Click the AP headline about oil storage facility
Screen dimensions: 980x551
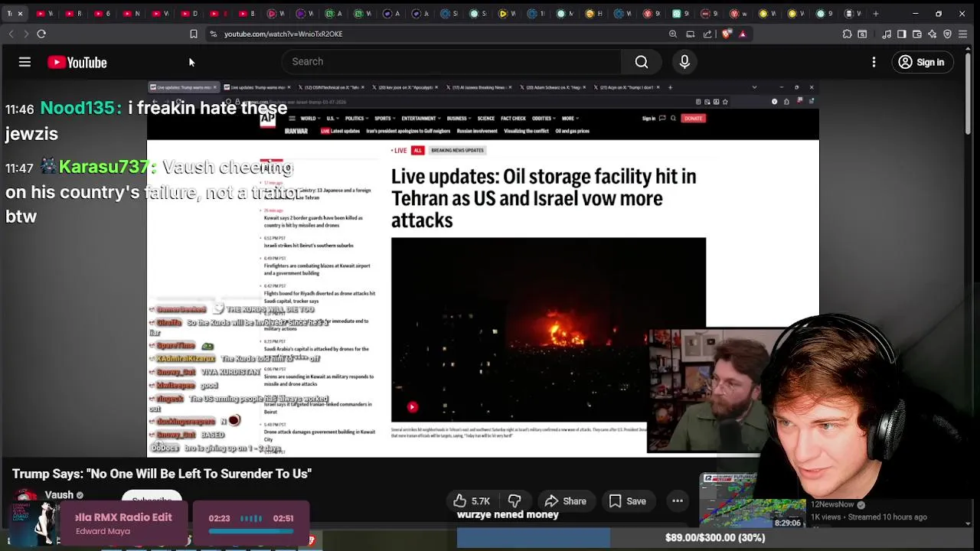tap(544, 198)
